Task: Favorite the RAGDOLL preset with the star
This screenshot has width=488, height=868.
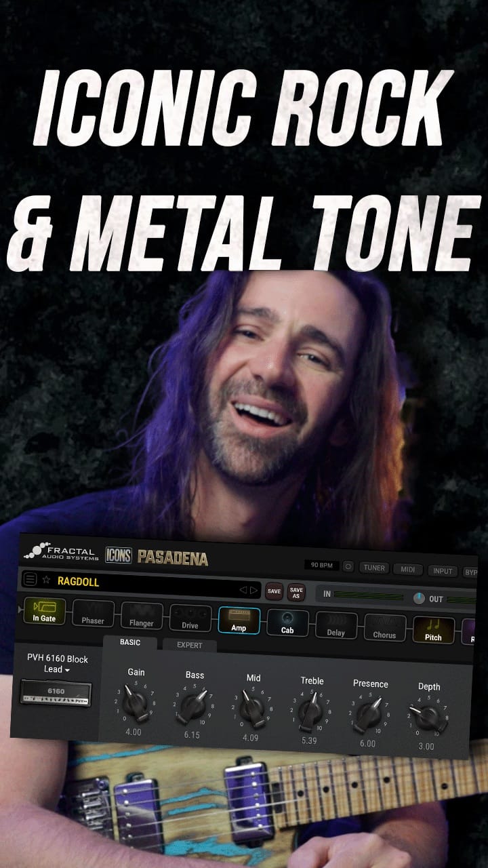Action: tap(47, 580)
